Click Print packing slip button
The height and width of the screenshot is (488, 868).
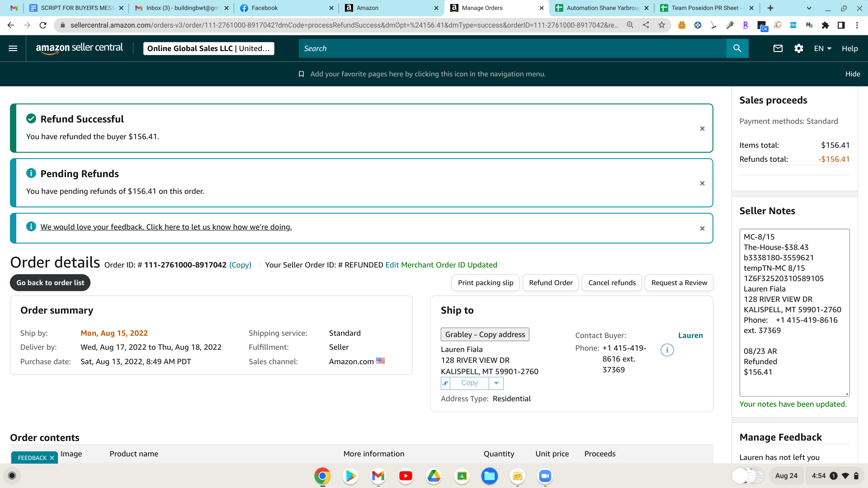[x=486, y=283]
